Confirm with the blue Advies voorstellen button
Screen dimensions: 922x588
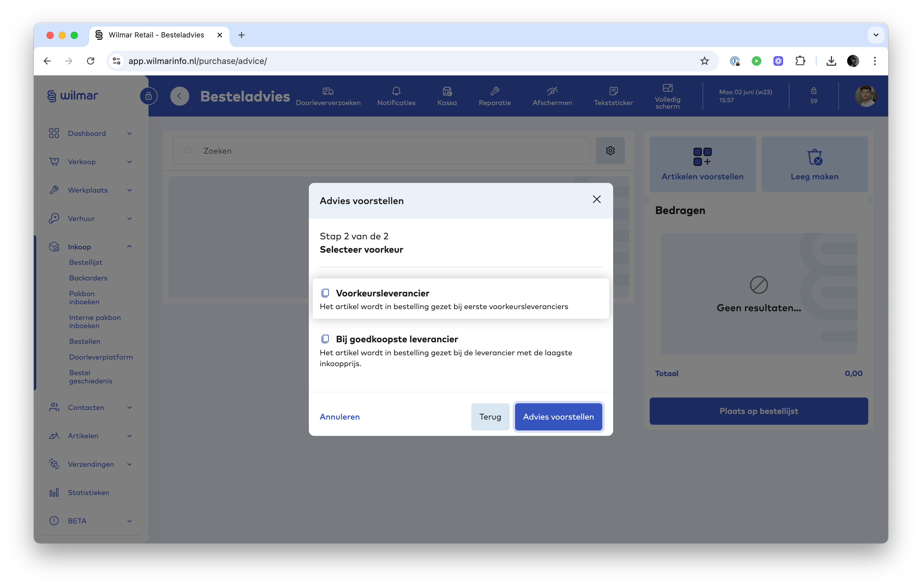[x=558, y=417]
